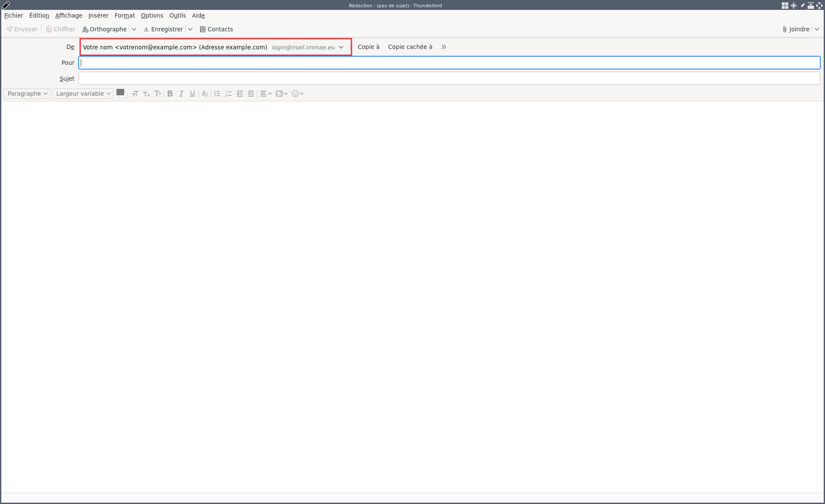
Task: Open the Paragraphe style dropdown
Action: [x=27, y=94]
